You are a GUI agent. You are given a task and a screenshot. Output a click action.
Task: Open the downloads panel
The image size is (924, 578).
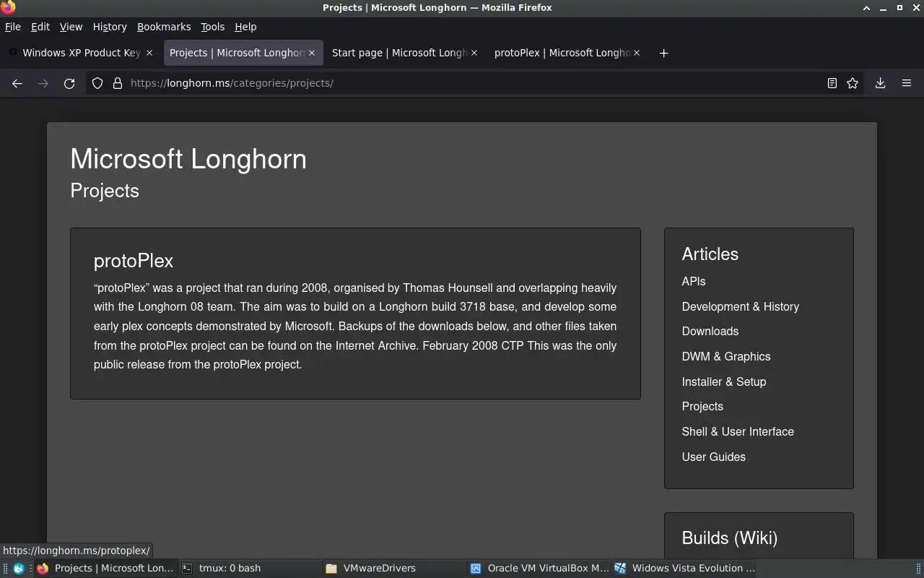tap(881, 83)
